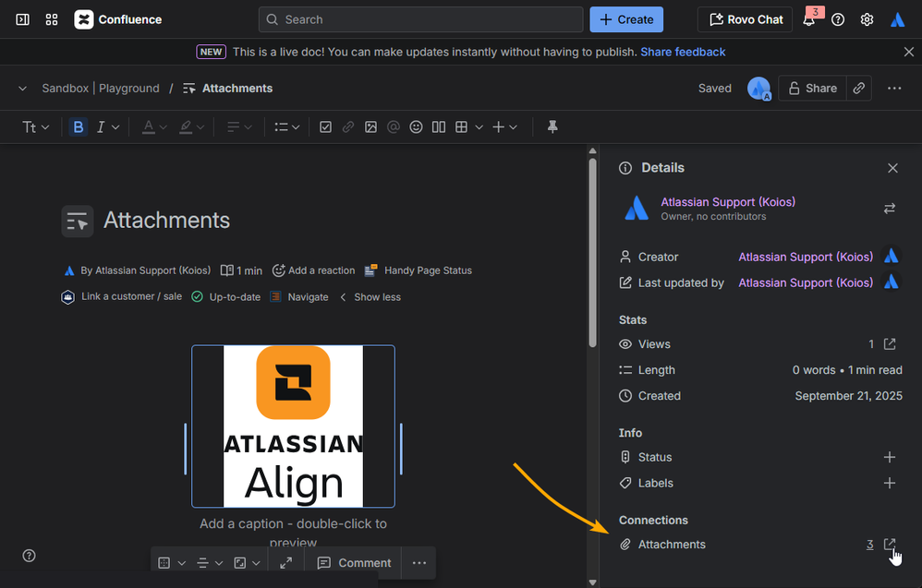Add a Status with plus icon
Image resolution: width=922 pixels, height=588 pixels.
point(890,457)
